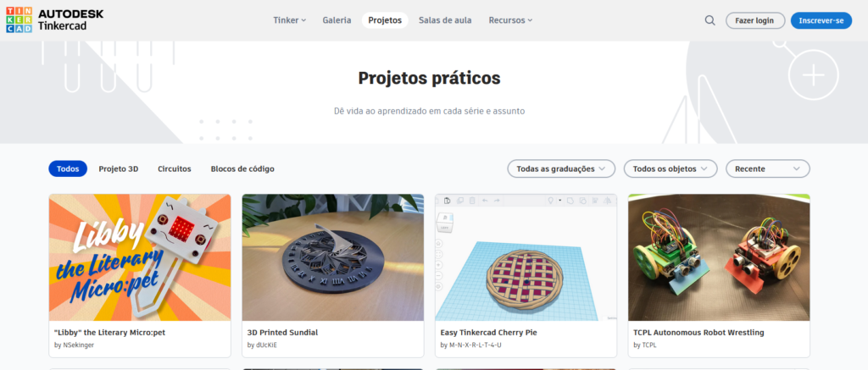Switch to the Projeto 3D tab

[x=119, y=168]
